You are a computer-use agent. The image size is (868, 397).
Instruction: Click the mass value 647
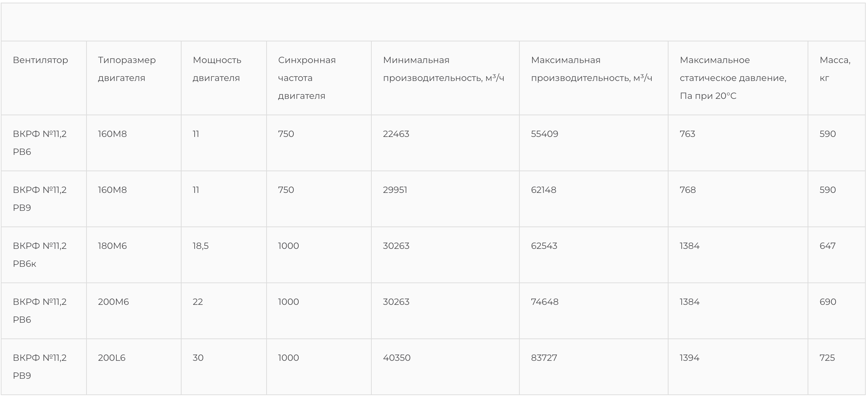coord(827,246)
